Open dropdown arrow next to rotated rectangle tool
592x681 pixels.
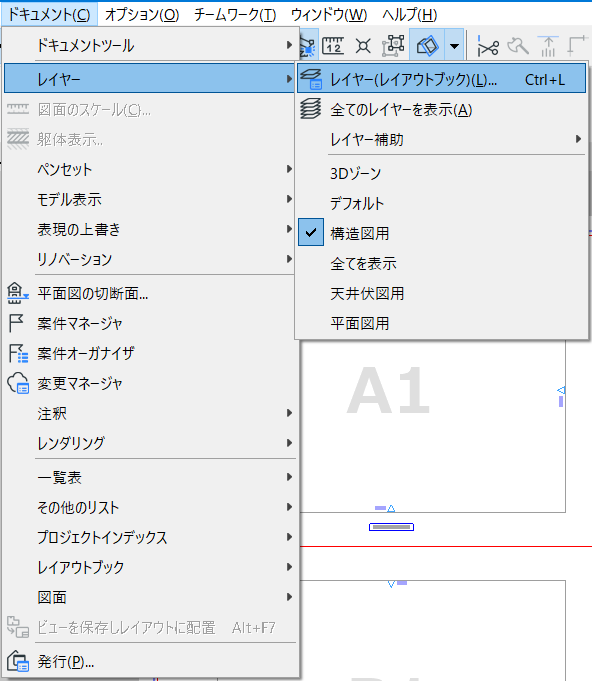[x=454, y=46]
